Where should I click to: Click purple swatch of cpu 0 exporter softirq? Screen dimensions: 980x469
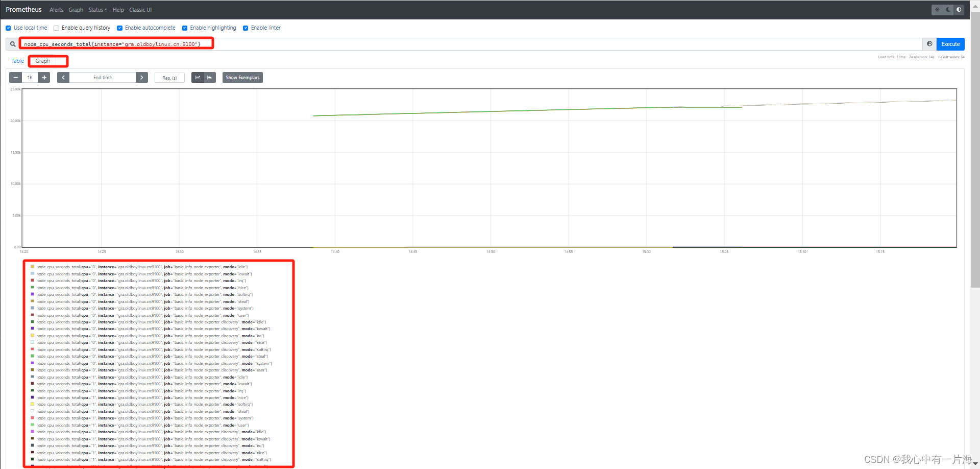(x=33, y=294)
